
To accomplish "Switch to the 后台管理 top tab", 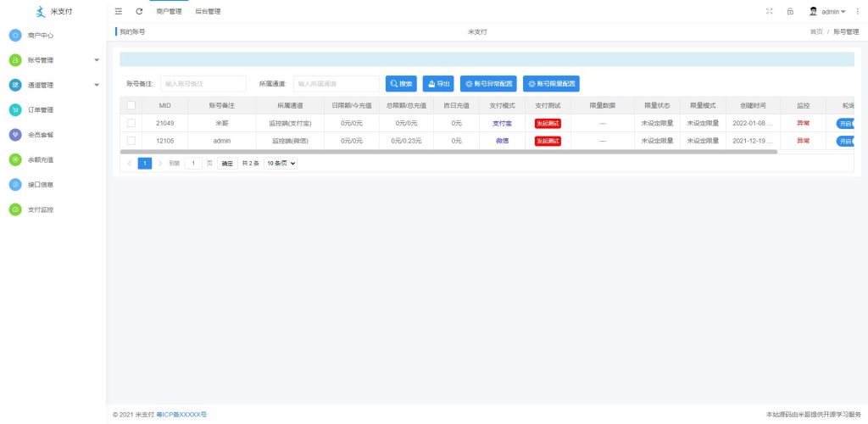I will (208, 12).
